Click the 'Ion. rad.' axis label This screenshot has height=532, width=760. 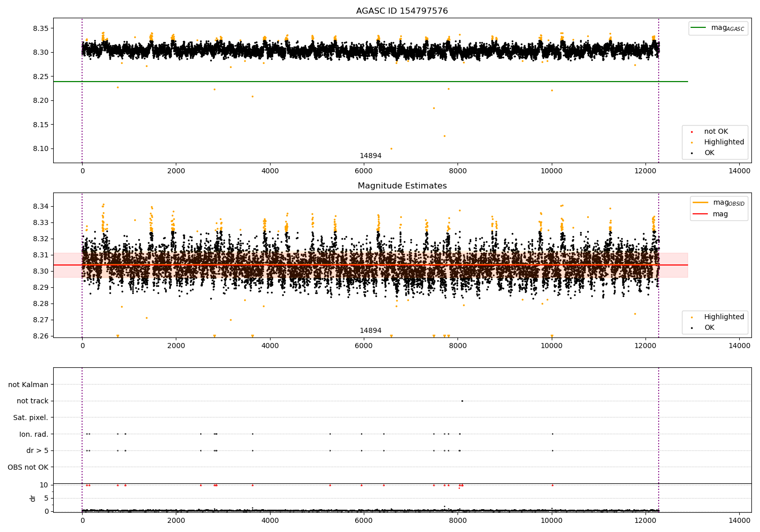(x=33, y=434)
